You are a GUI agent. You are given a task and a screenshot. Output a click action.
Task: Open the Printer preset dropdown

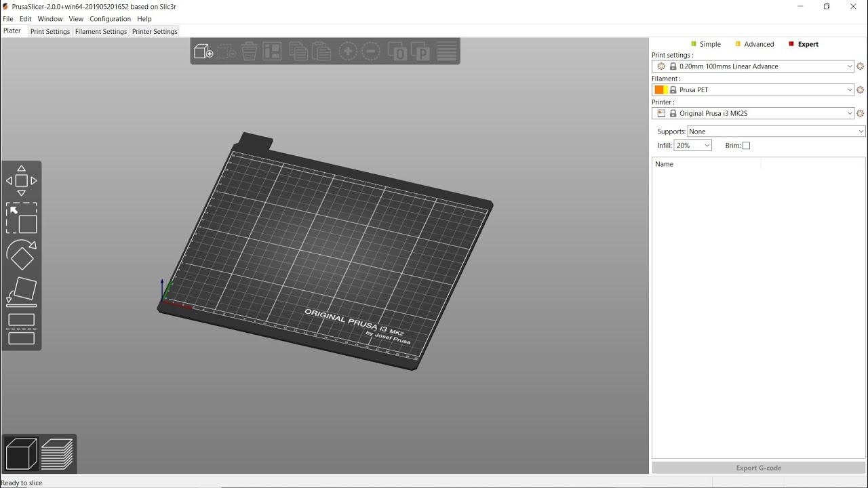click(753, 113)
